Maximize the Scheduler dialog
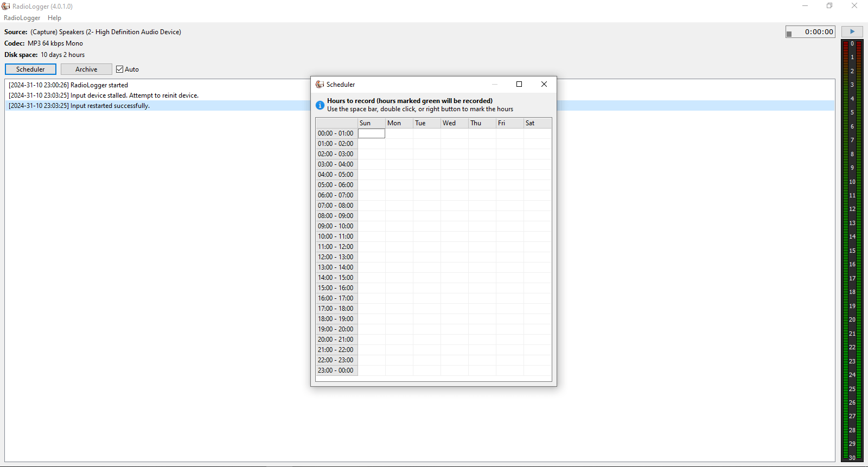 pyautogui.click(x=519, y=84)
